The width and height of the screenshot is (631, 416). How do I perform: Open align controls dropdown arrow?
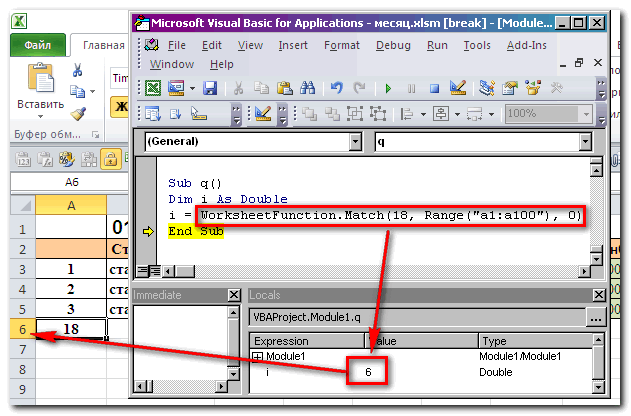coord(423,114)
